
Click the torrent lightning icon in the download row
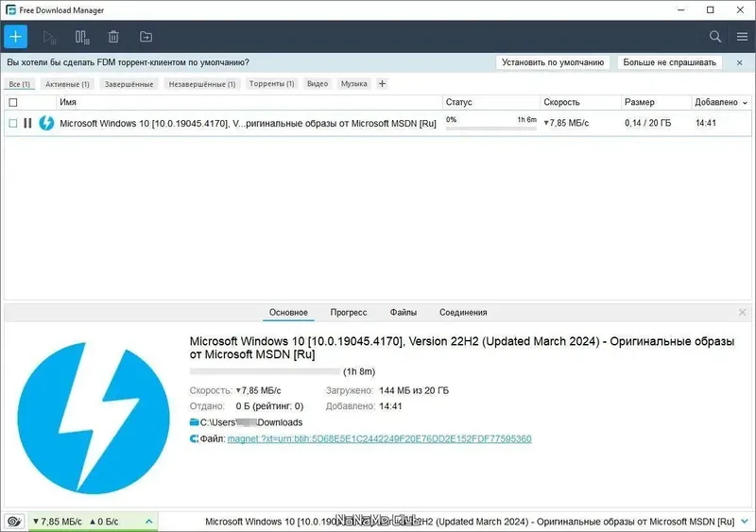tap(46, 123)
